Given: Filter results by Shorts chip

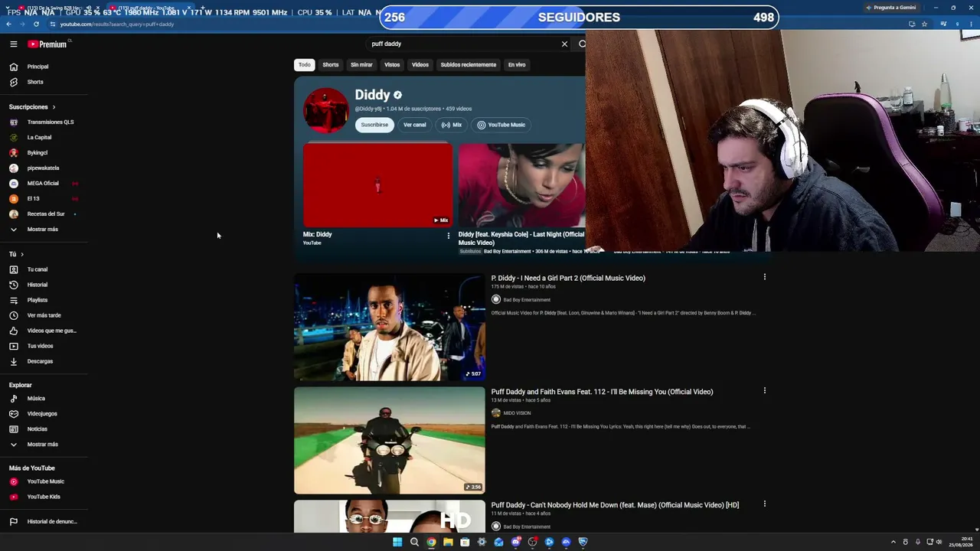Looking at the screenshot, I should click(331, 65).
